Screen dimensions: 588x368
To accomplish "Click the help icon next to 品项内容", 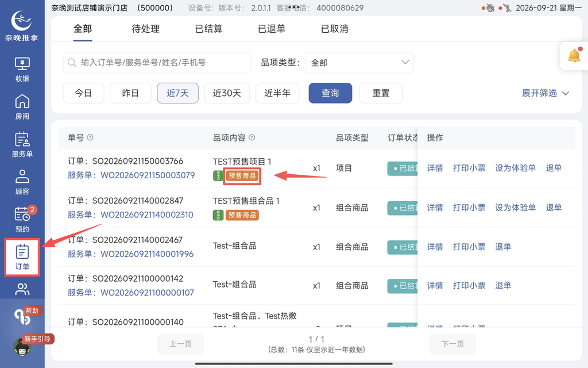I will (252, 137).
